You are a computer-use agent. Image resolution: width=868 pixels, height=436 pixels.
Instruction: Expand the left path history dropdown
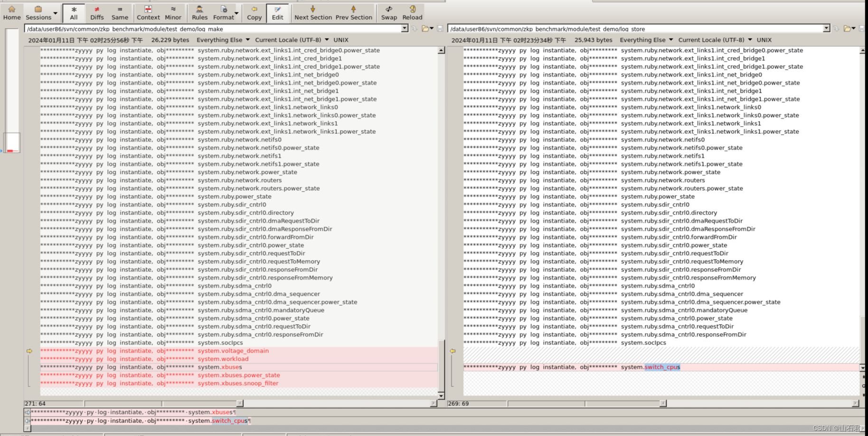click(x=404, y=28)
